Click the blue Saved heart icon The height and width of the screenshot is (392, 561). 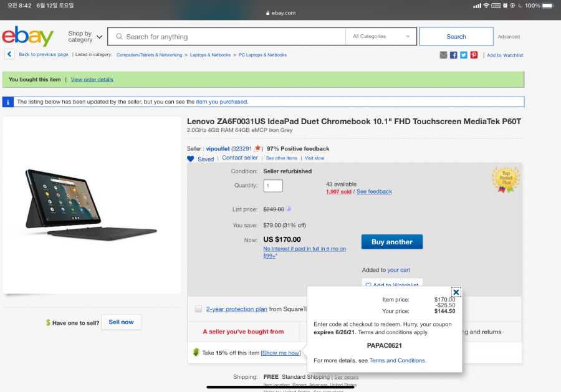191,159
